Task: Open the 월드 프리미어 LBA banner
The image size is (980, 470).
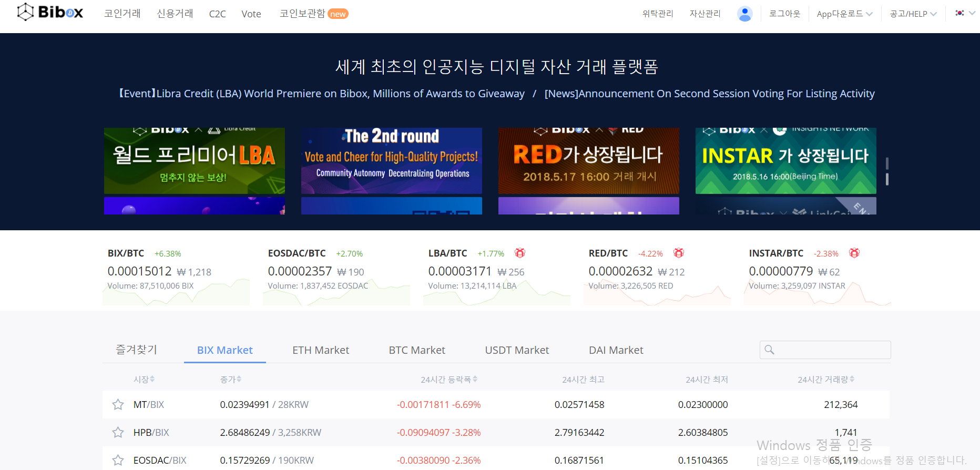Action: (195, 161)
